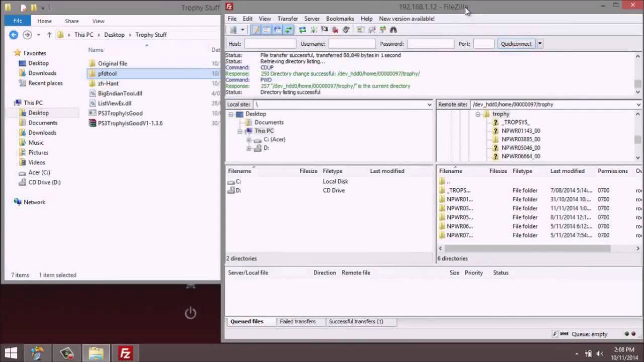Image resolution: width=644 pixels, height=362 pixels.
Task: Expand the D: drive node in local tree
Action: point(249,148)
